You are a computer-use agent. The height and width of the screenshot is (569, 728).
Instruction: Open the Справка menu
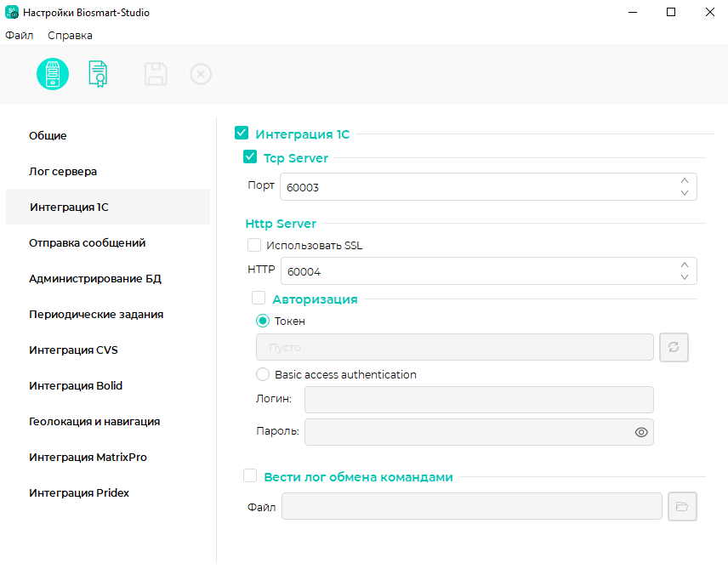point(70,36)
